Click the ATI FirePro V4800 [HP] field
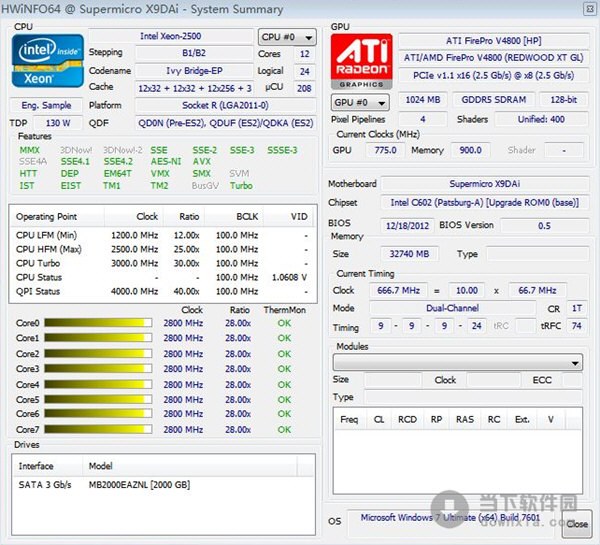 pos(493,41)
